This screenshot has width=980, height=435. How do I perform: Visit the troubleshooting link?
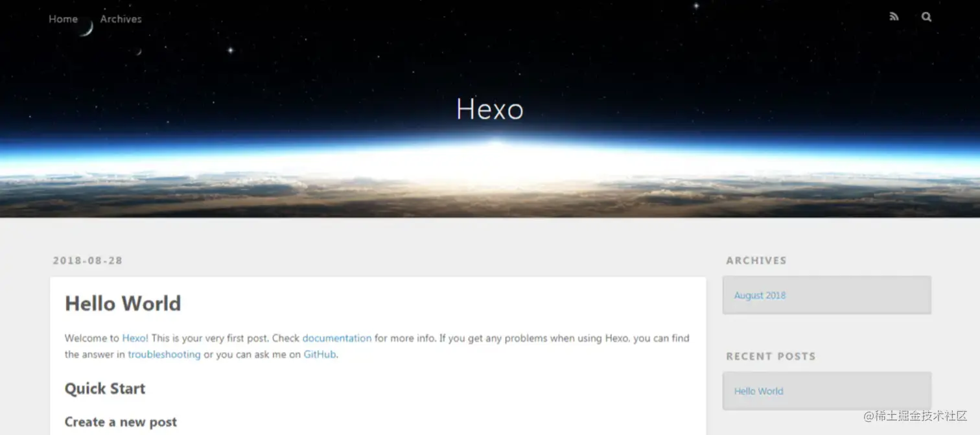pyautogui.click(x=164, y=355)
